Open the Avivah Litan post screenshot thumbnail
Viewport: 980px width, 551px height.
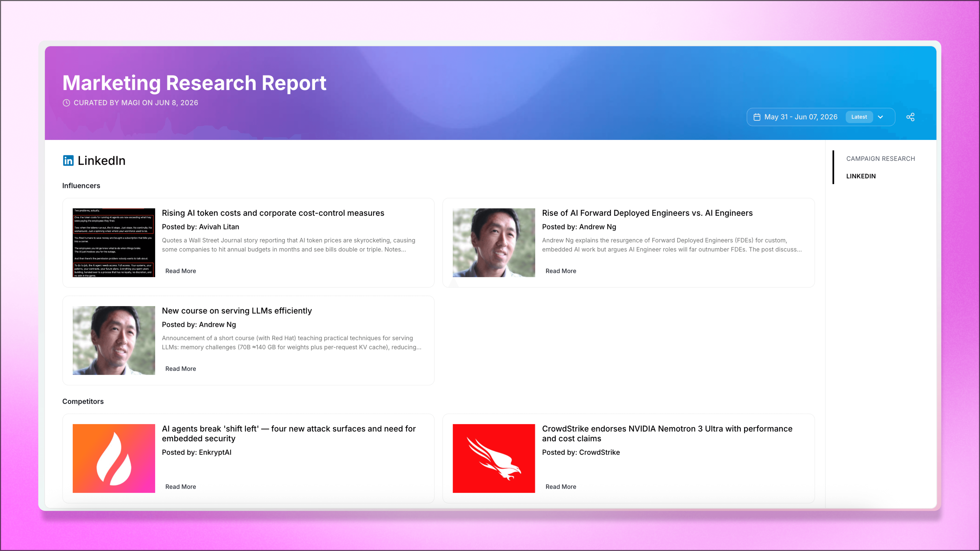(x=114, y=243)
